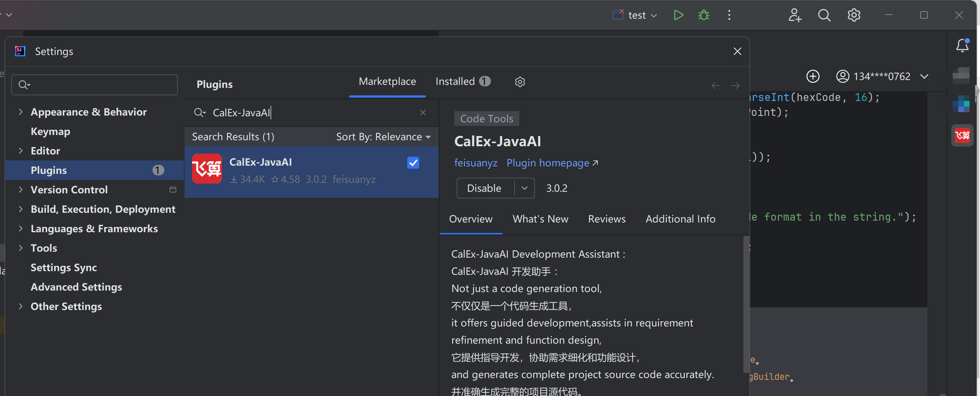Click the plugins gear options icon
Viewport: 980px width, 396px height.
coord(520,82)
